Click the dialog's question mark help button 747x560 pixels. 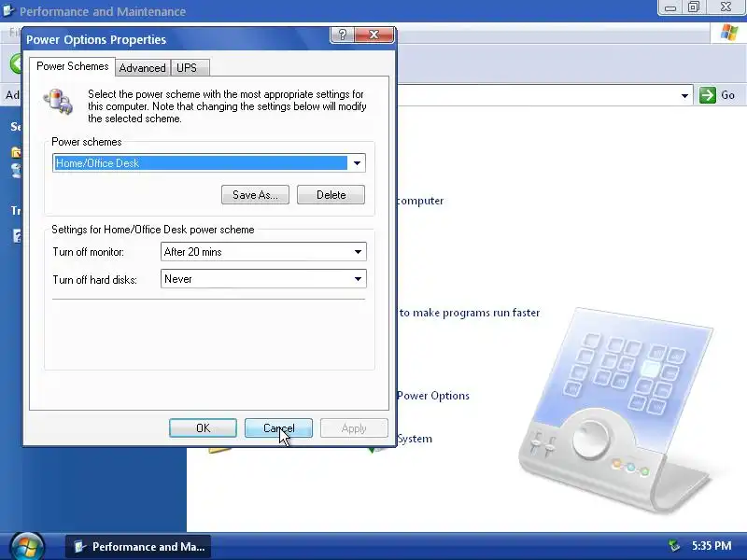pyautogui.click(x=342, y=35)
